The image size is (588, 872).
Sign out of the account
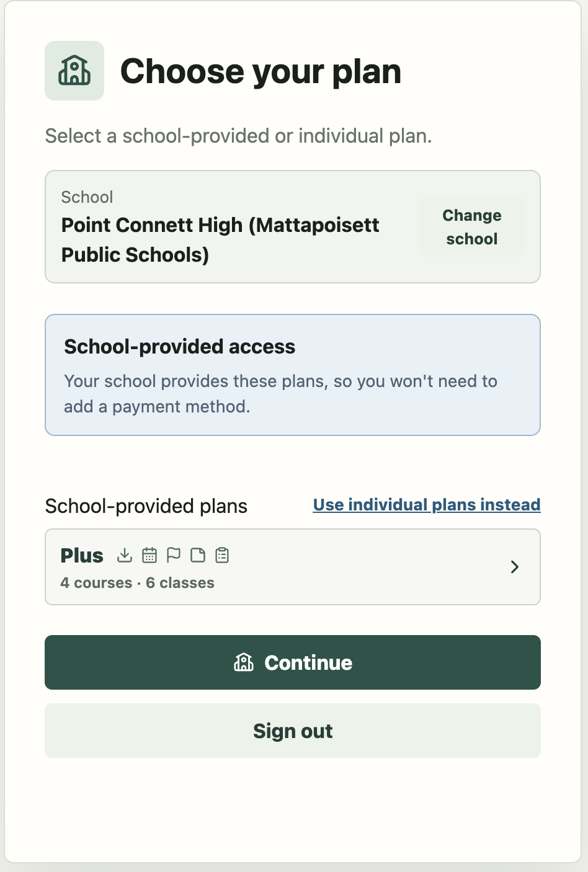293,731
